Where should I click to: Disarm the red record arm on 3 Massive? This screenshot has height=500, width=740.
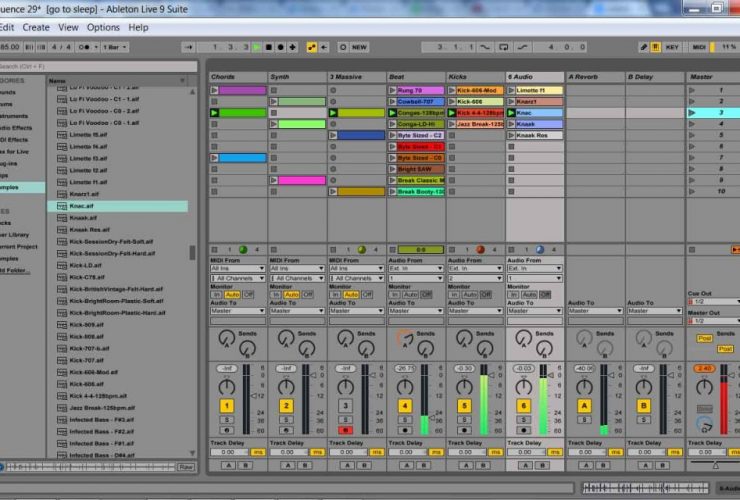[x=345, y=431]
